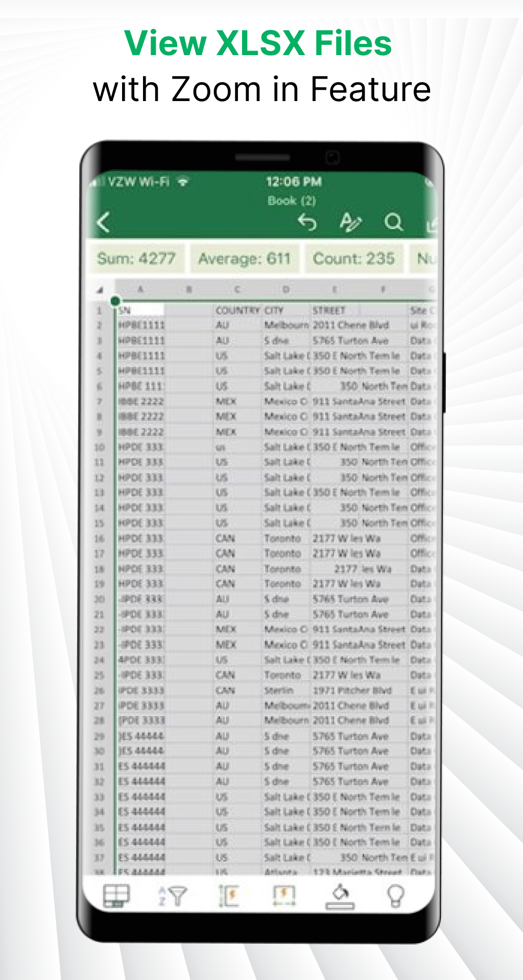Tap the Average: 611 summary box
Screen dimensions: 523x980
[244, 258]
